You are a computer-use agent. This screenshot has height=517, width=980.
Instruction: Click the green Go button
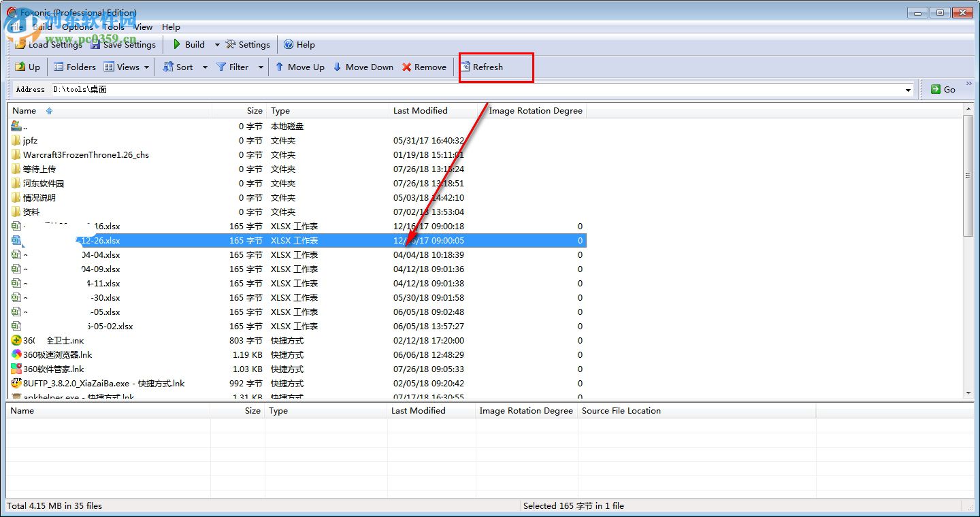click(x=943, y=89)
